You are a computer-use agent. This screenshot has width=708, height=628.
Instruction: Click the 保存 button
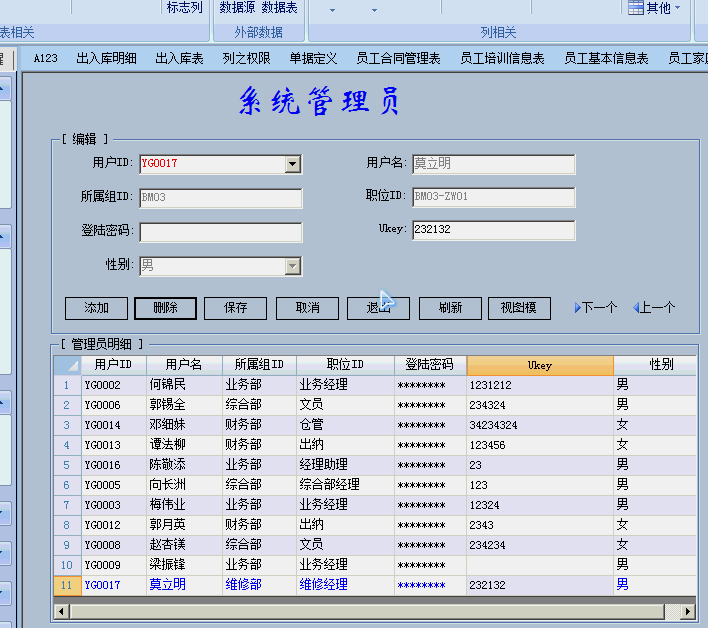[235, 308]
